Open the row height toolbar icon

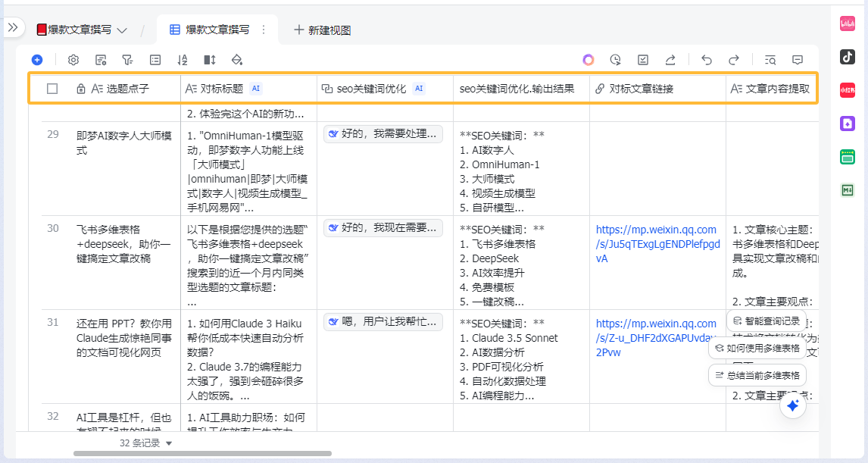pos(210,60)
